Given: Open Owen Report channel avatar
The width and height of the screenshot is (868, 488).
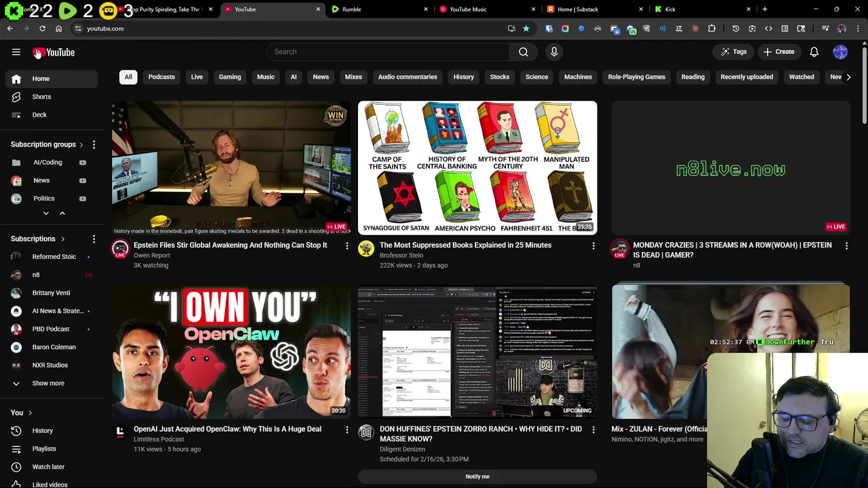Looking at the screenshot, I should tap(120, 249).
